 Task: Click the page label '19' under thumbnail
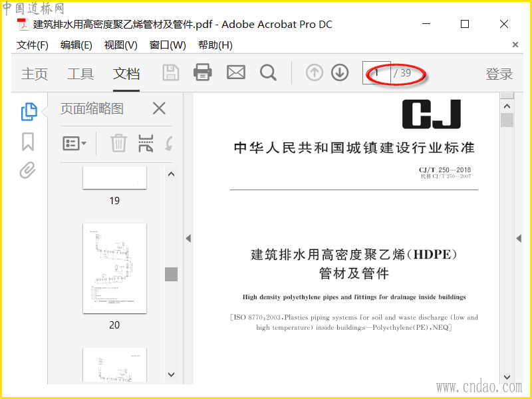click(x=114, y=201)
